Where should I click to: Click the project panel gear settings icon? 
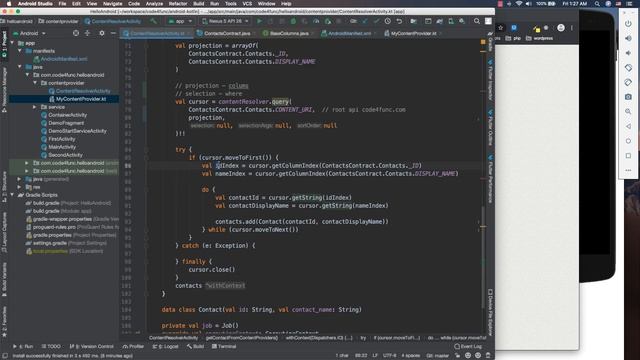click(102, 33)
